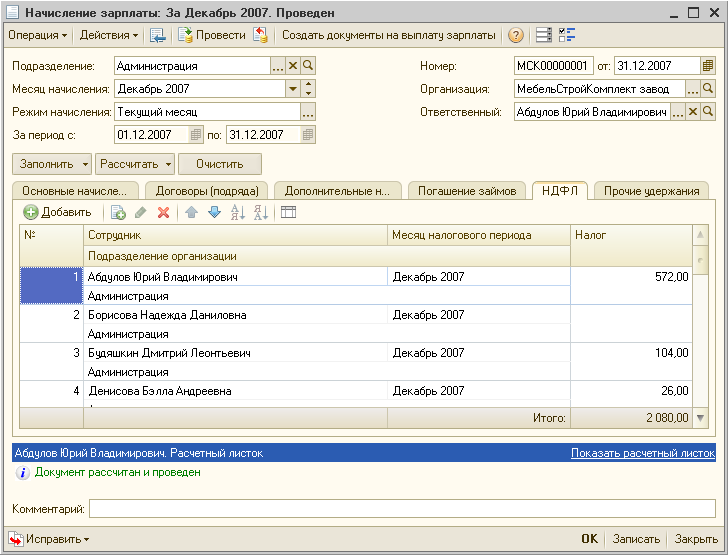Click the Записать button
The height and width of the screenshot is (555, 728).
pos(636,539)
